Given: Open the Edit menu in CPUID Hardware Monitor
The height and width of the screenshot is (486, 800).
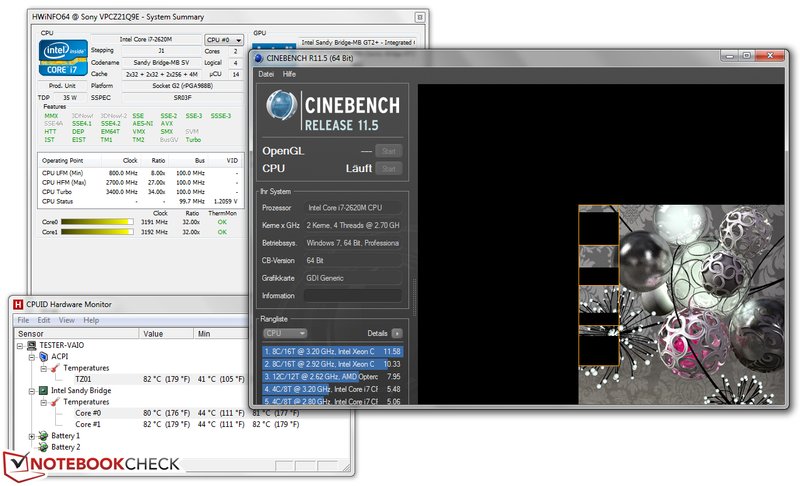Looking at the screenshot, I should (x=44, y=320).
